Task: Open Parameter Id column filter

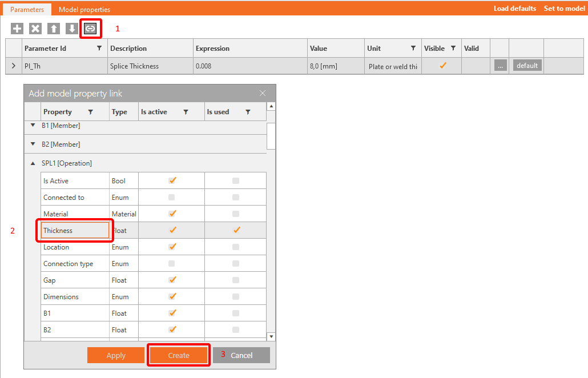Action: [99, 49]
